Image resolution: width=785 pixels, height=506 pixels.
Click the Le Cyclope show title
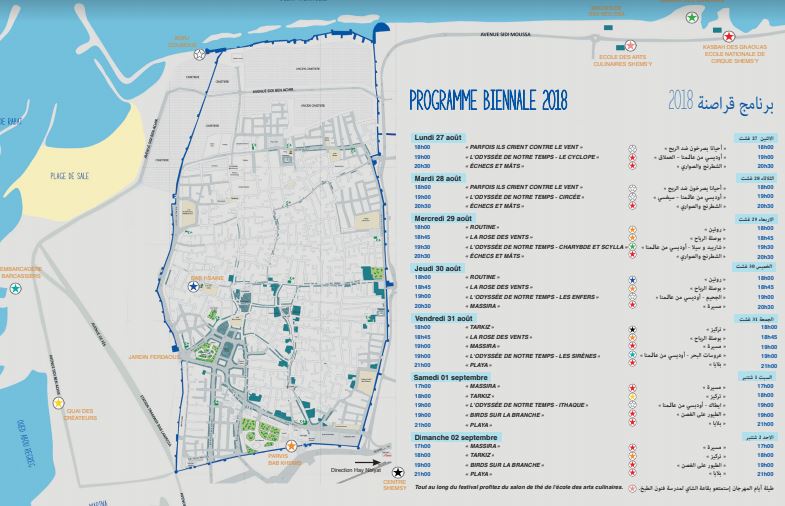[x=530, y=156]
